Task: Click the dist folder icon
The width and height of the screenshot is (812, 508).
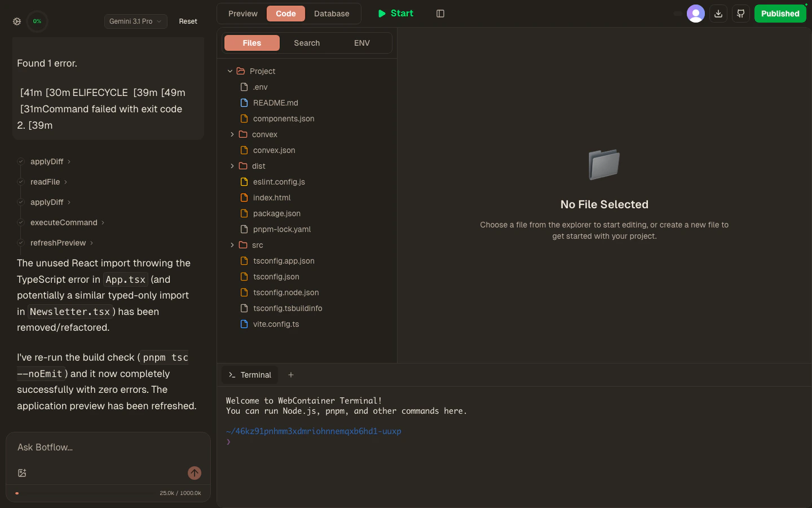Action: coord(243,166)
